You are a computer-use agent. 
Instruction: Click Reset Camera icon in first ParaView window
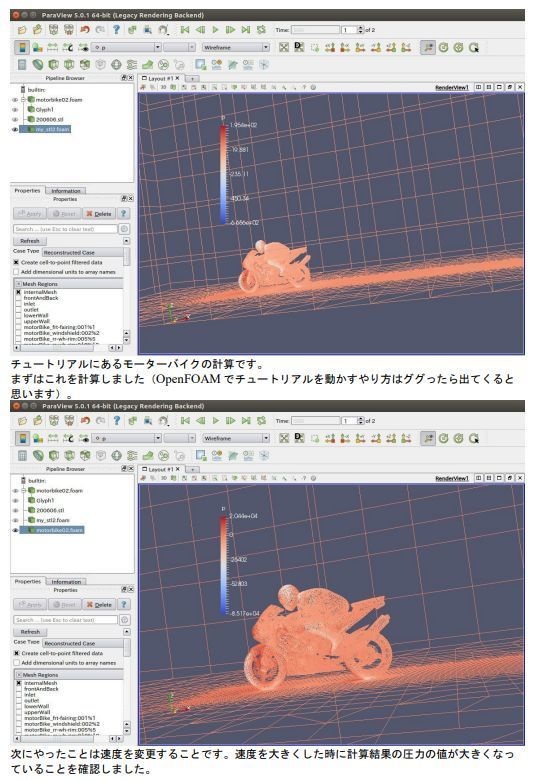pos(284,47)
